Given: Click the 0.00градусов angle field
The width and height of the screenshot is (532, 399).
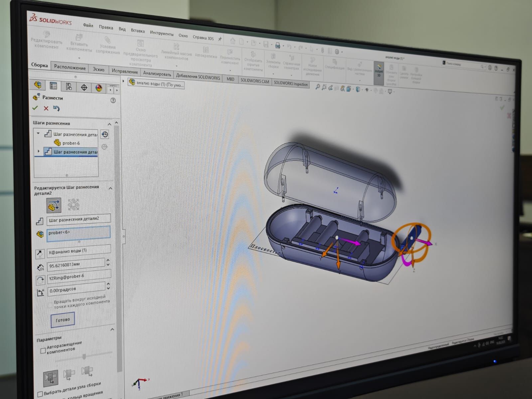Looking at the screenshot, I should (76, 289).
